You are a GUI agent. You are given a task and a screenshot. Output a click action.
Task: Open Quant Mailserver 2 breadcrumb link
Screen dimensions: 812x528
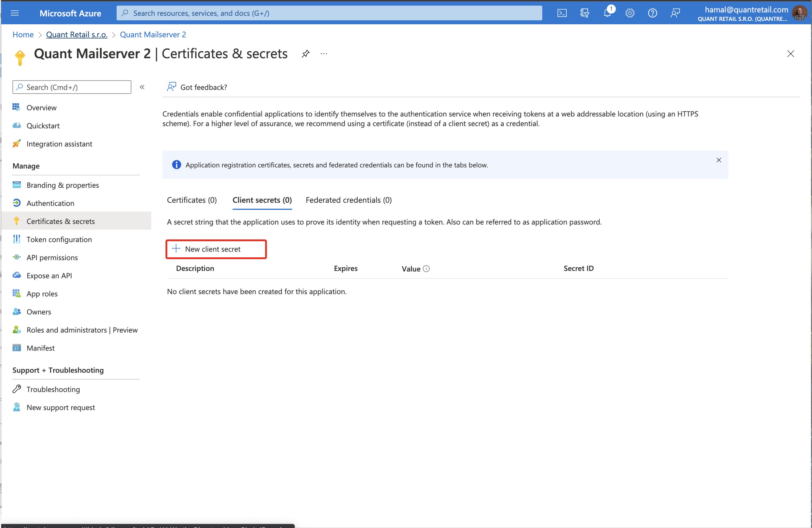[x=153, y=34]
